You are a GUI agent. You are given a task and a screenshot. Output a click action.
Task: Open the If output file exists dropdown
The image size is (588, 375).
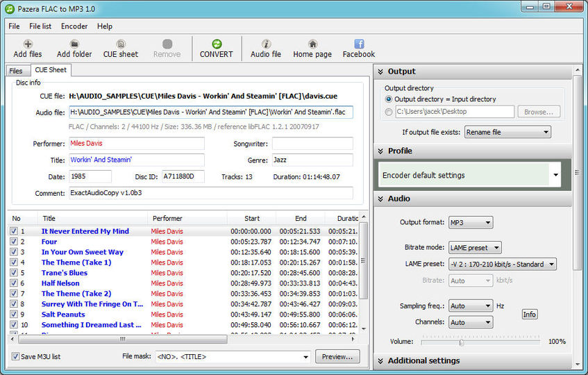point(507,132)
